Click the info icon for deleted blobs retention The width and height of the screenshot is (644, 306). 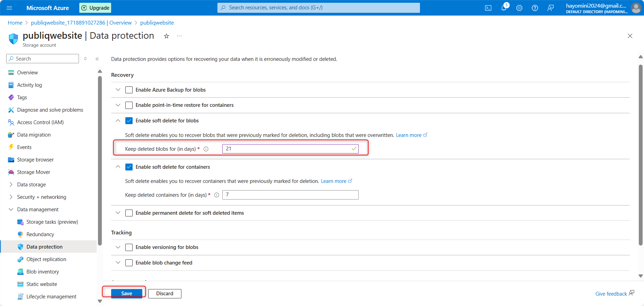(x=206, y=149)
